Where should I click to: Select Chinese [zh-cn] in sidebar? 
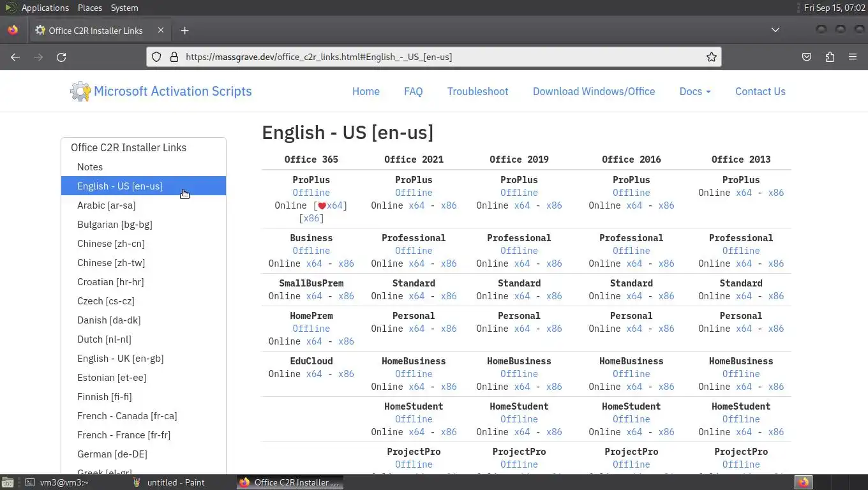click(144, 243)
